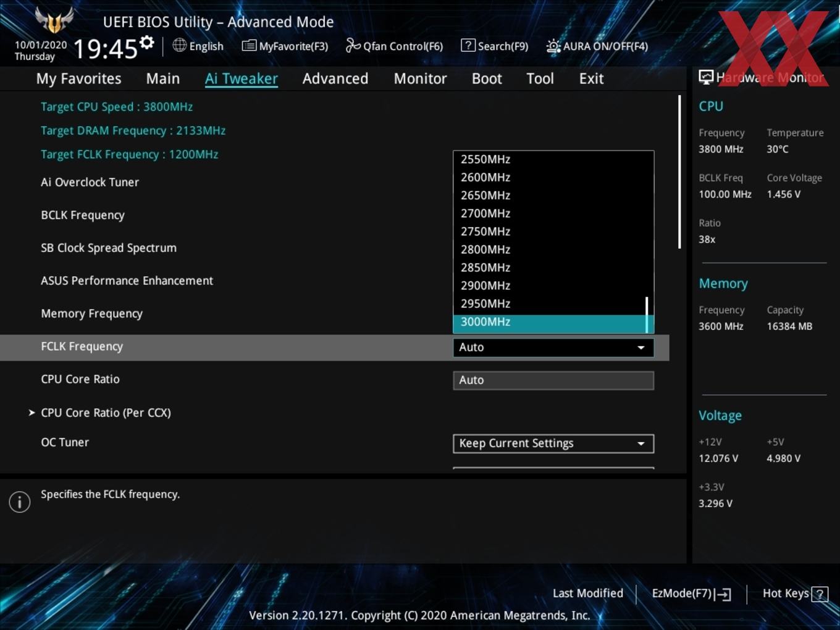The width and height of the screenshot is (840, 630).
Task: Click the settings gear next to the clock
Action: (146, 43)
